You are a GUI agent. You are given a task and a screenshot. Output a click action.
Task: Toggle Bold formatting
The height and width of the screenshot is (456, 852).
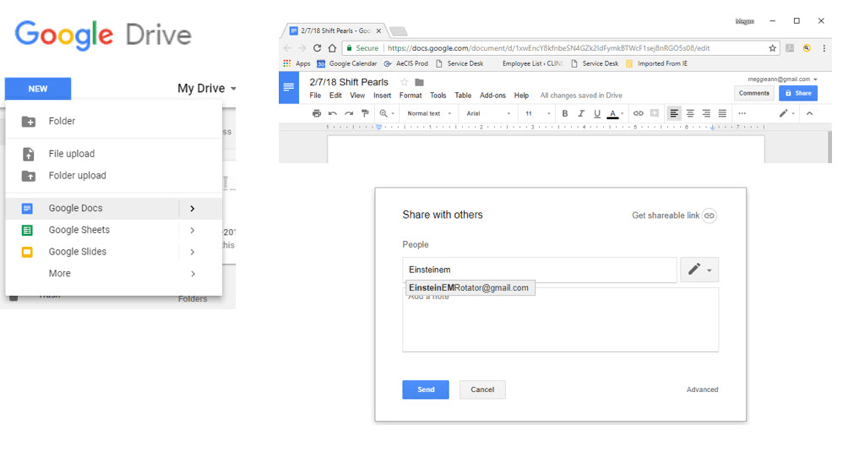[x=565, y=113]
